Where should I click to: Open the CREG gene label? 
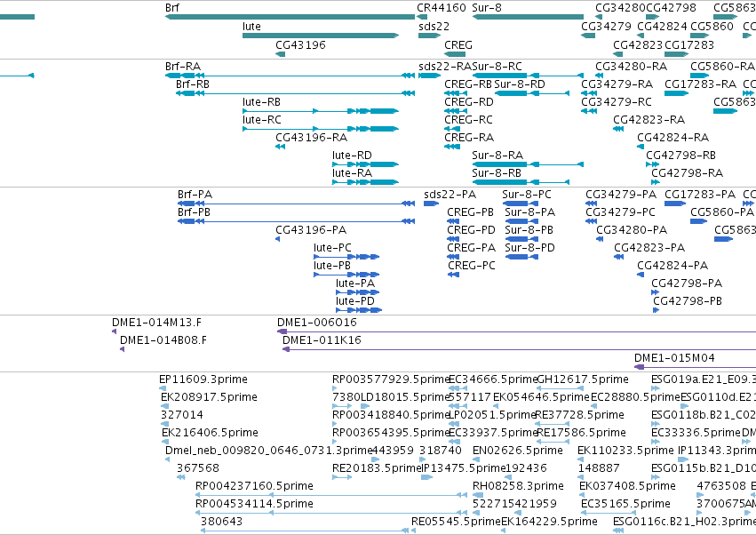458,44
